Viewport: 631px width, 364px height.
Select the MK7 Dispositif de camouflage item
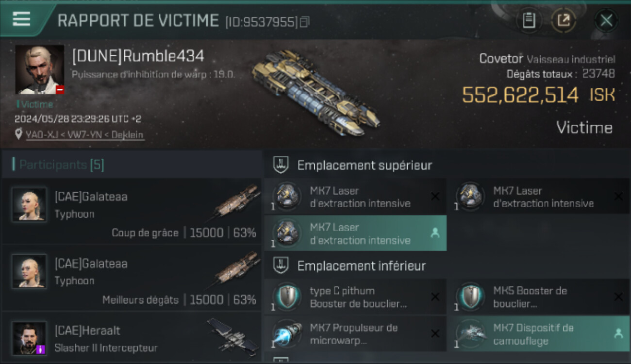[538, 334]
